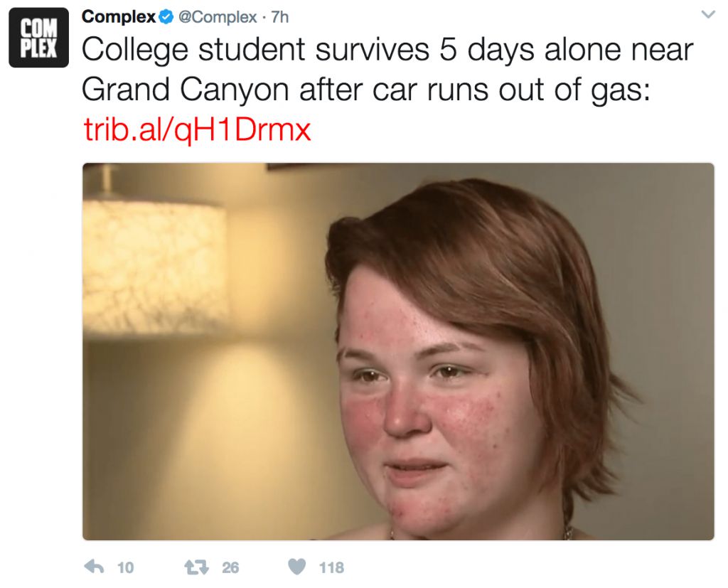728x588 pixels.
Task: Like the tweet with the heart icon
Action: coord(297,567)
